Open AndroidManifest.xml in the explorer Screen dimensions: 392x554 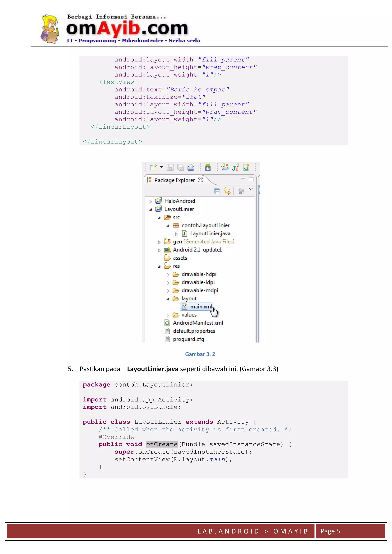point(198,323)
